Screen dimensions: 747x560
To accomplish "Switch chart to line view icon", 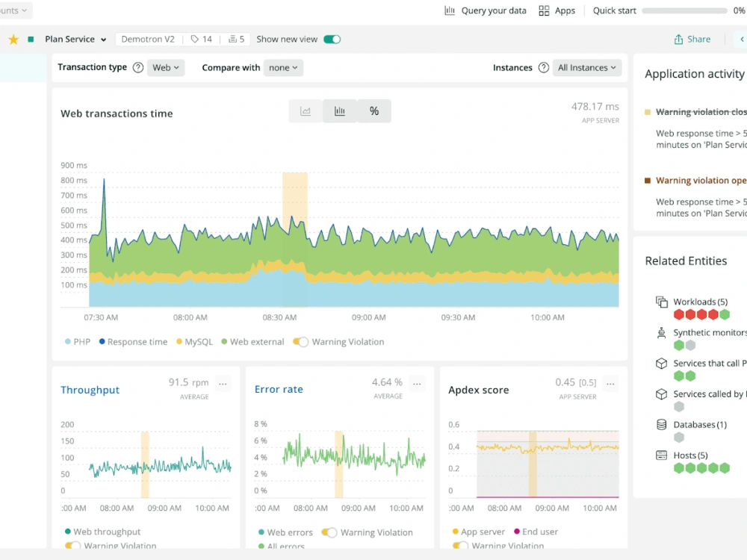I will pyautogui.click(x=306, y=111).
